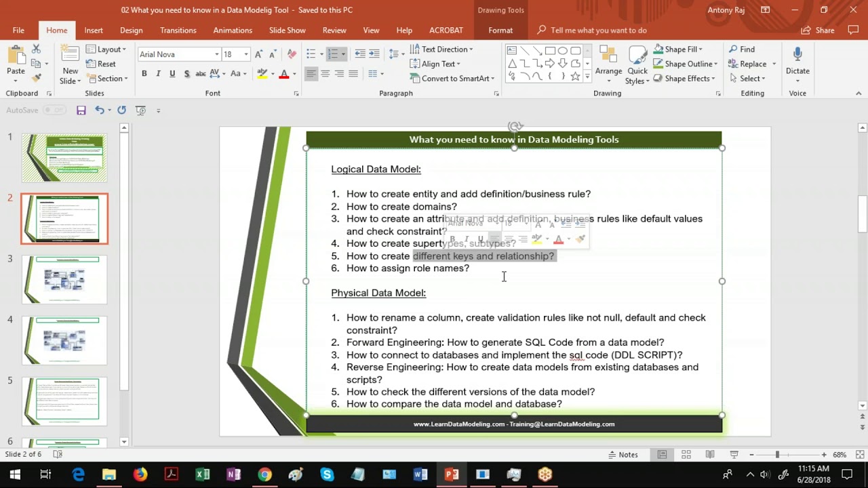Viewport: 868px width, 488px height.
Task: Open Shape Fill dropdown
Action: click(678, 49)
